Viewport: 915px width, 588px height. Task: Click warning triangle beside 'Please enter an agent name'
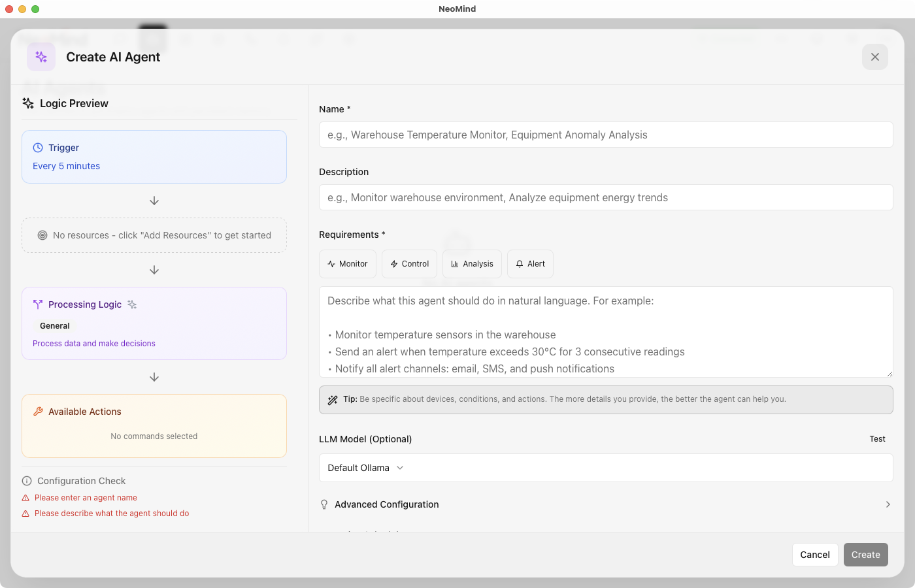coord(26,497)
